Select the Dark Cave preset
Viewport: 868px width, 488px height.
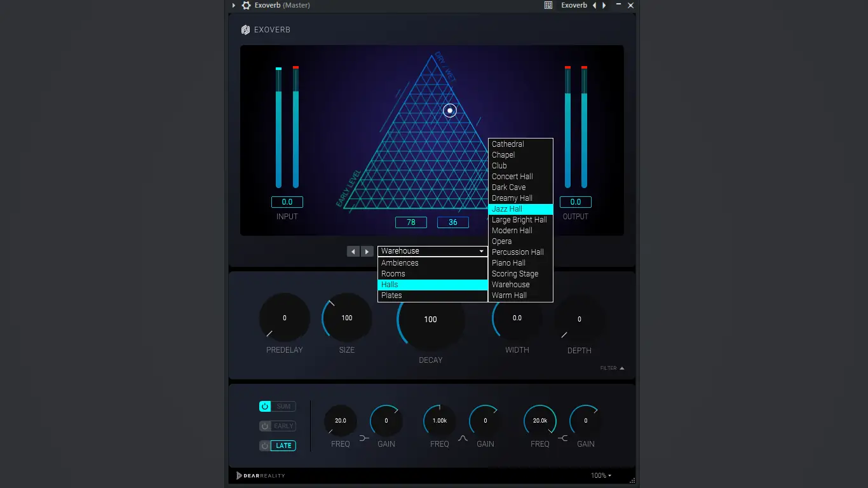(520, 187)
